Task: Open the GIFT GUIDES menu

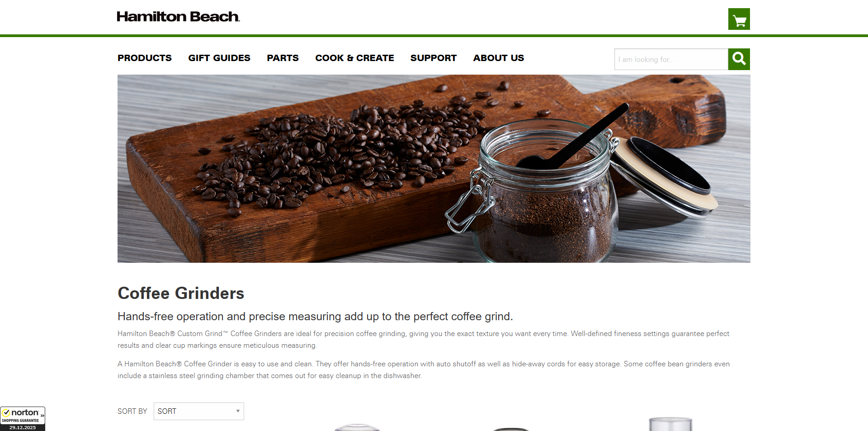Action: point(219,58)
